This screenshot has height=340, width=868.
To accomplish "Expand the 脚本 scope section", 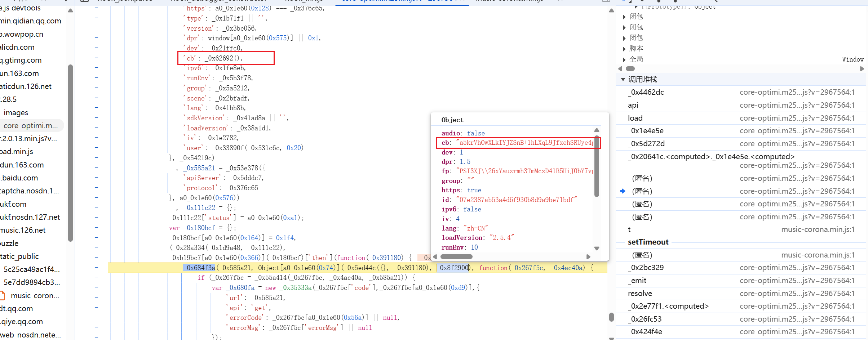I will [x=624, y=49].
